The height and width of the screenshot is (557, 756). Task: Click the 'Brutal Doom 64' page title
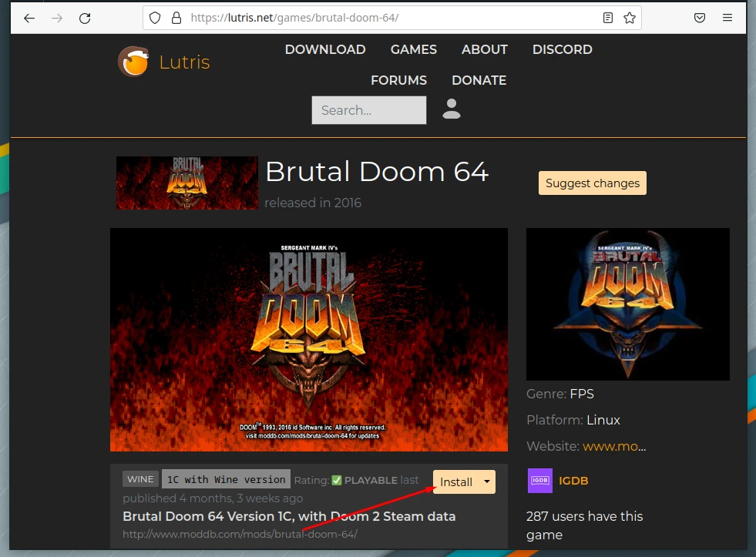[377, 172]
